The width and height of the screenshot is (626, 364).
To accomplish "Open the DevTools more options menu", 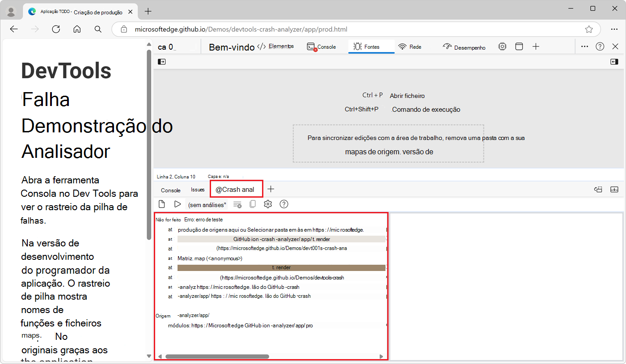I will 584,46.
